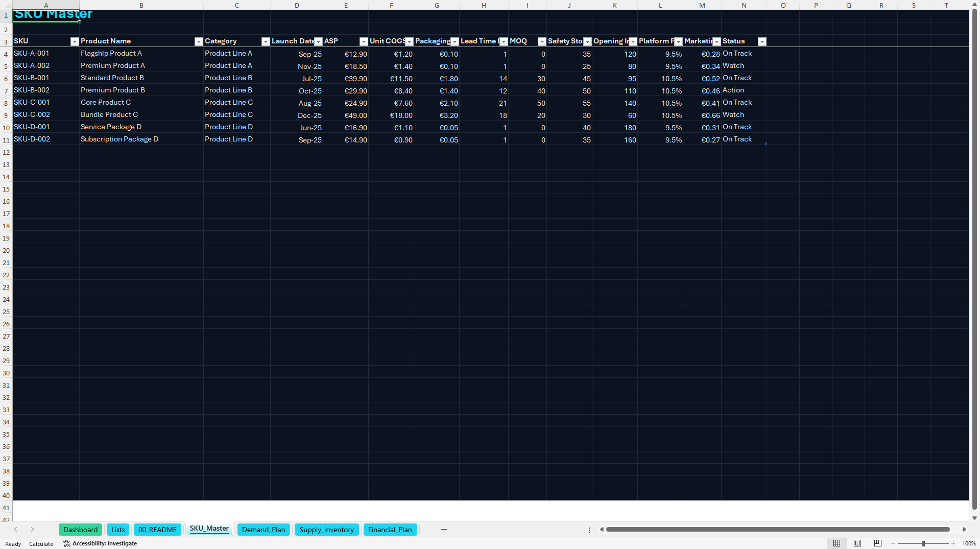Zoom out with the minus button
Image resolution: width=980 pixels, height=549 pixels.
(893, 543)
